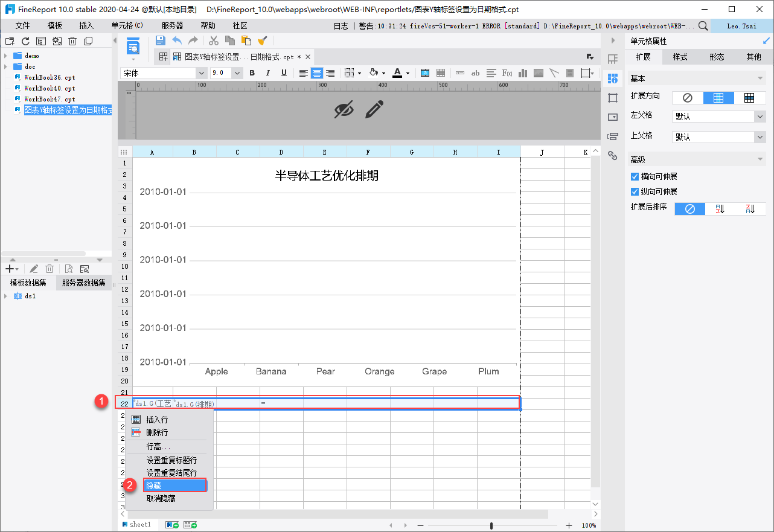Set expand direction to none
774x532 pixels.
pos(687,98)
